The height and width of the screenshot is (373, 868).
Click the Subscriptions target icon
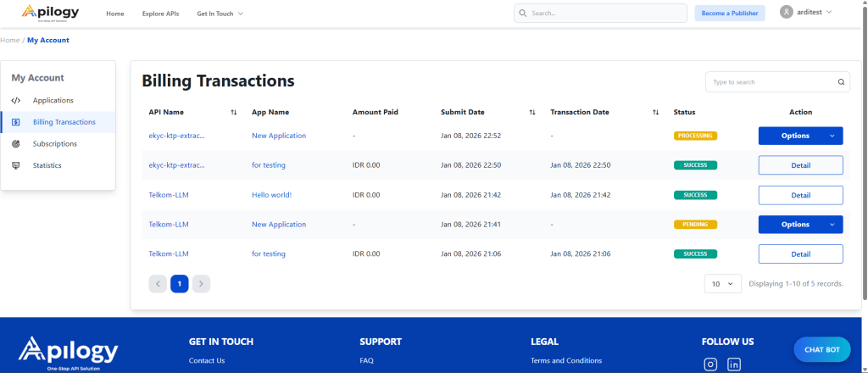pos(16,144)
